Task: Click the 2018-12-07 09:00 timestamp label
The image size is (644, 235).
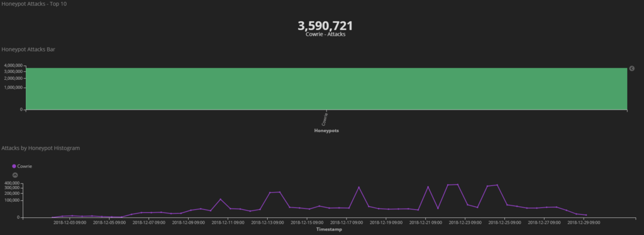Action: (148, 222)
